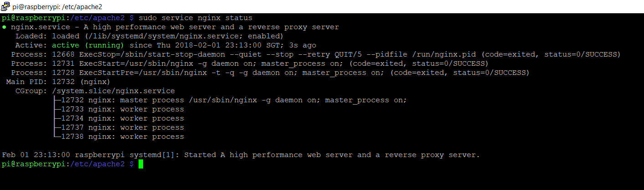Click the ExecStart process 12731 line
This screenshot has width=644, height=190.
pyautogui.click(x=250, y=64)
